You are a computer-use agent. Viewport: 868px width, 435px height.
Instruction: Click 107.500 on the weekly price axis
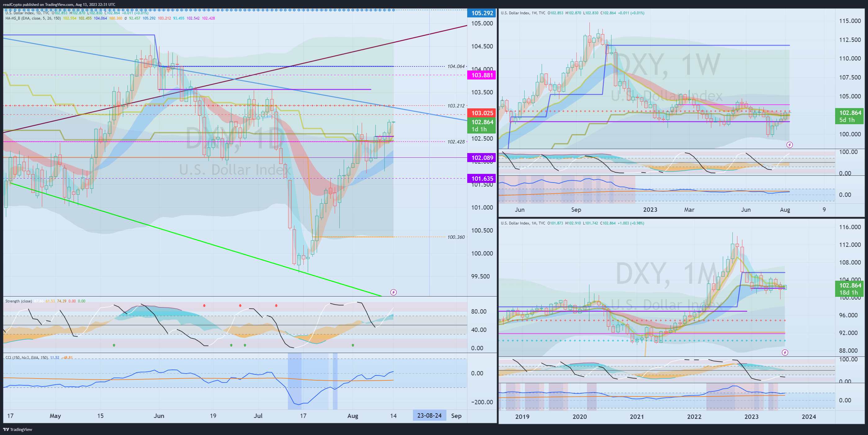850,77
